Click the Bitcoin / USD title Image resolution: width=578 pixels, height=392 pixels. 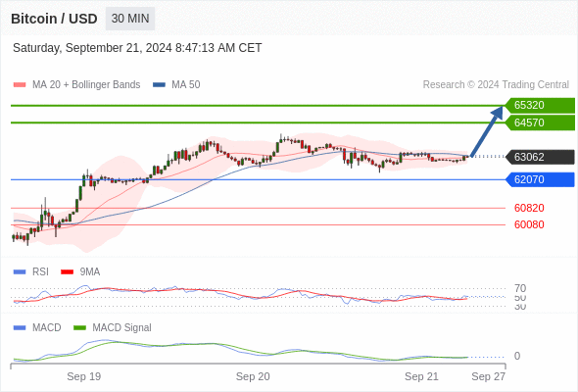pos(54,19)
